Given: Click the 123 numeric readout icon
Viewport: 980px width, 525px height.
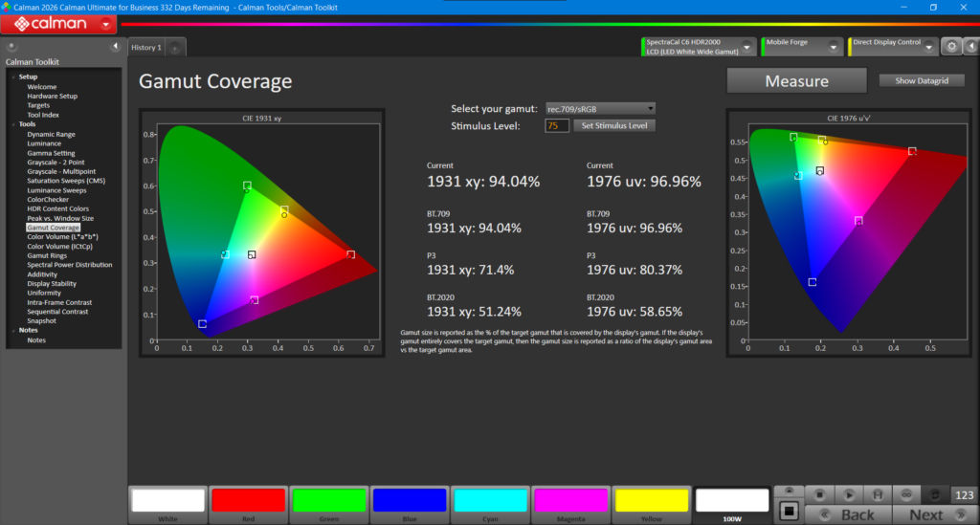Looking at the screenshot, I should [x=964, y=495].
